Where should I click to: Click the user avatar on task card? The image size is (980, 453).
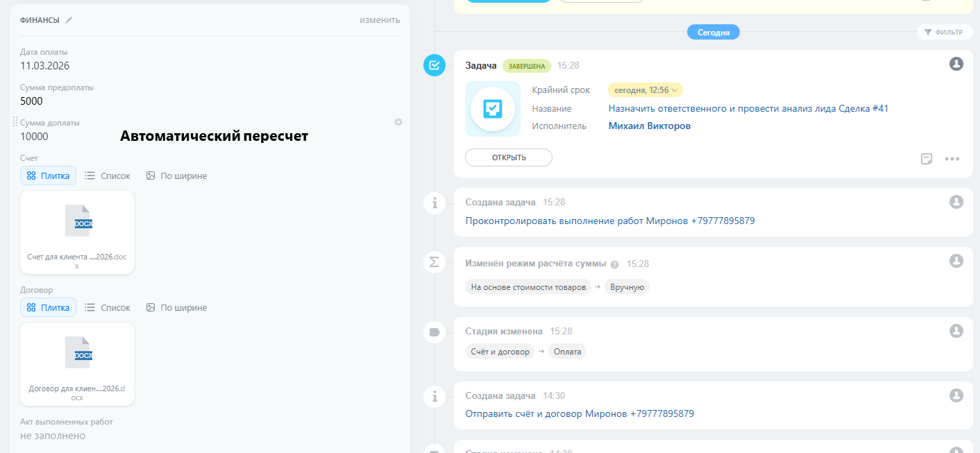coord(956,64)
